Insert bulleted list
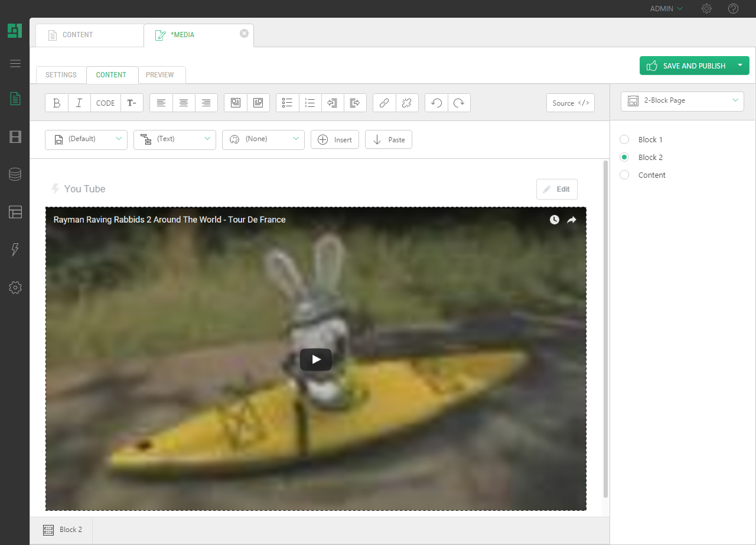 pos(288,103)
